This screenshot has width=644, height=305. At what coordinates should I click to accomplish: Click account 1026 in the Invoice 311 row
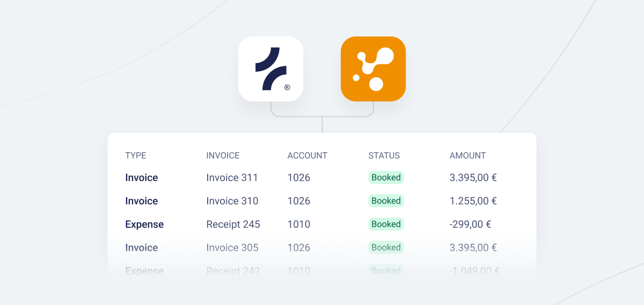pyautogui.click(x=299, y=177)
